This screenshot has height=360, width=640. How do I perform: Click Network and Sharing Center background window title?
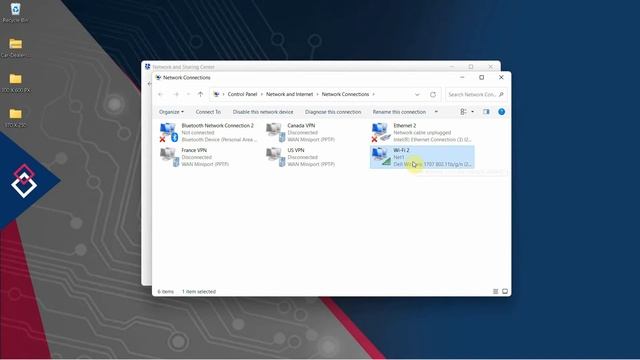(184, 67)
